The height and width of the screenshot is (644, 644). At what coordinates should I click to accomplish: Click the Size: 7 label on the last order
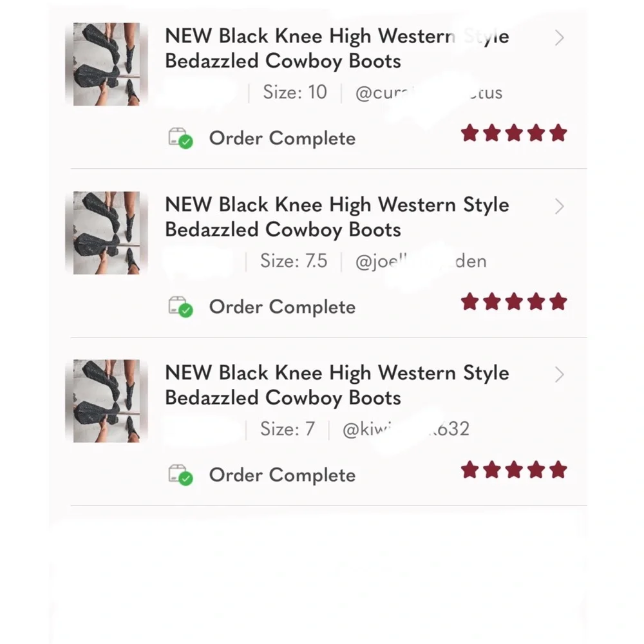coord(287,429)
